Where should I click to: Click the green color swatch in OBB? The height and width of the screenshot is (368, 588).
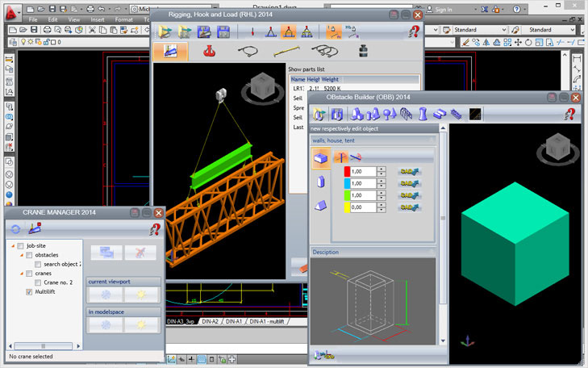point(347,195)
